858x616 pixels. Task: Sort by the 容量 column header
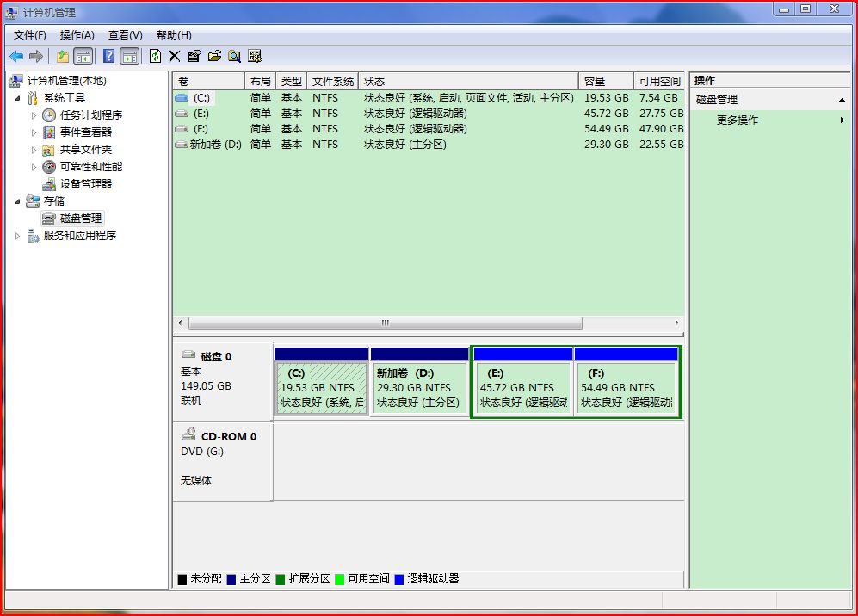pos(607,82)
